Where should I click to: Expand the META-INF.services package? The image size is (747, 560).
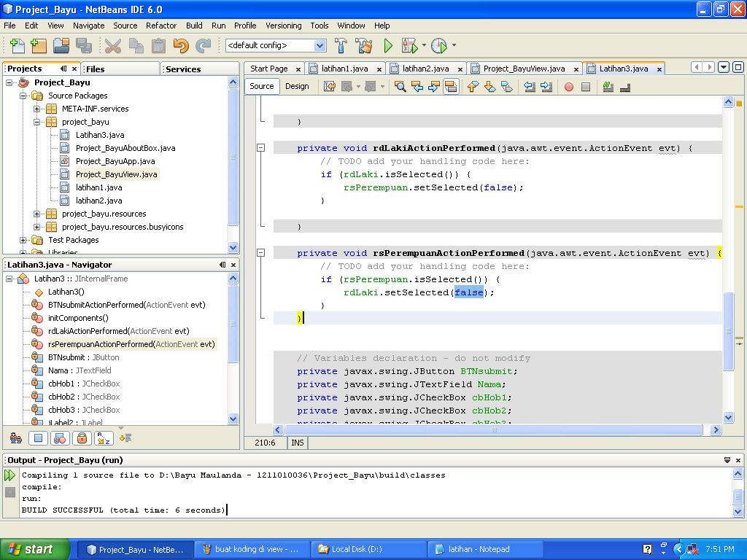pyautogui.click(x=36, y=109)
